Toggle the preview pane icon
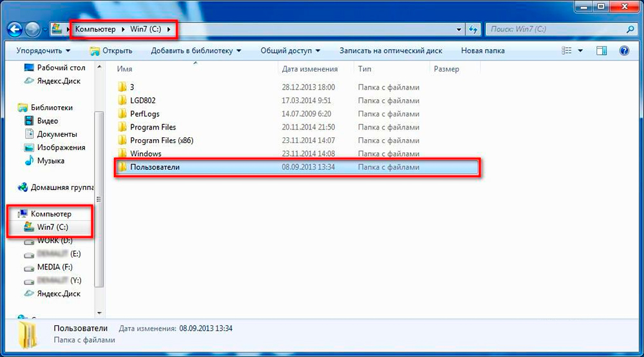Viewport: 644px width, 357px height. click(601, 50)
